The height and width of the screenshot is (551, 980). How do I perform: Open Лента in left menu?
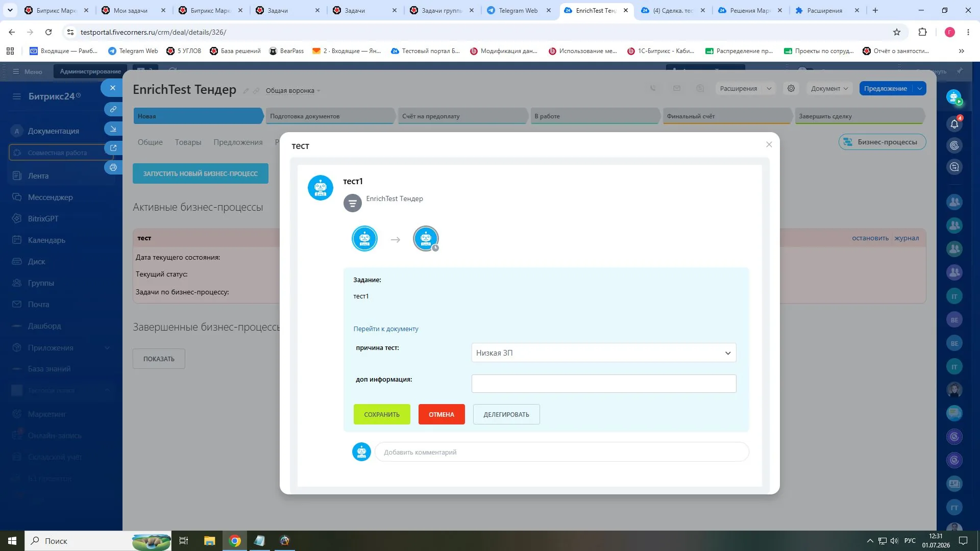(38, 176)
